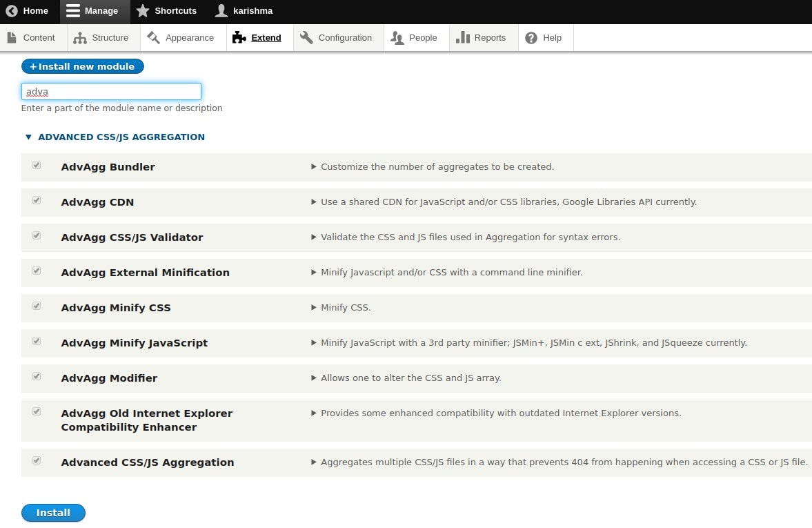The height and width of the screenshot is (528, 812).
Task: Open the Reports menu item
Action: pyautogui.click(x=484, y=38)
